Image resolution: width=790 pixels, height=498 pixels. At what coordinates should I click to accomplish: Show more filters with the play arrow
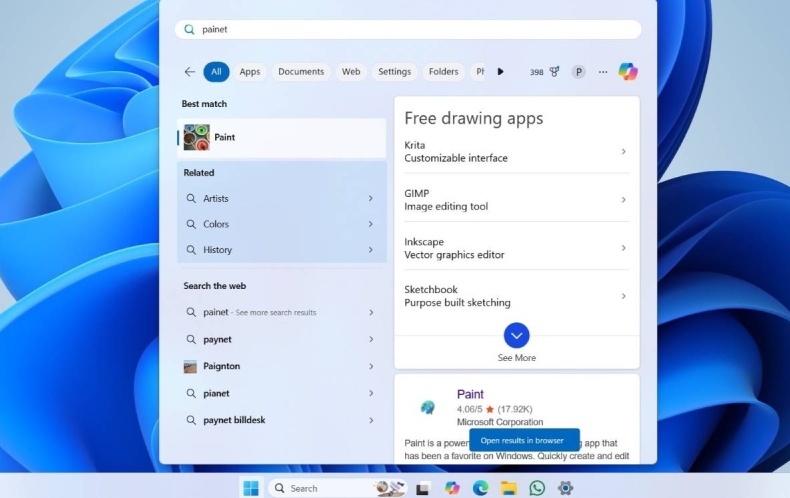(500, 72)
